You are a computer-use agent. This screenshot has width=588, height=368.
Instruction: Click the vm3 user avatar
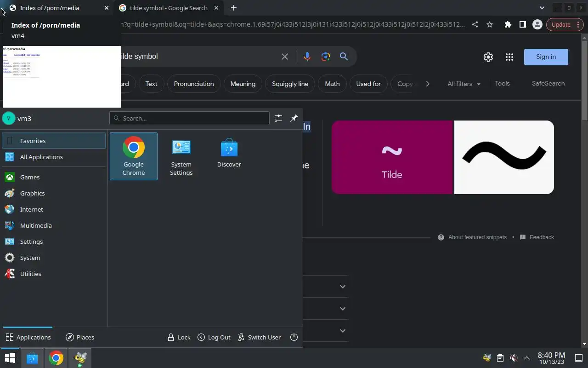[9, 118]
